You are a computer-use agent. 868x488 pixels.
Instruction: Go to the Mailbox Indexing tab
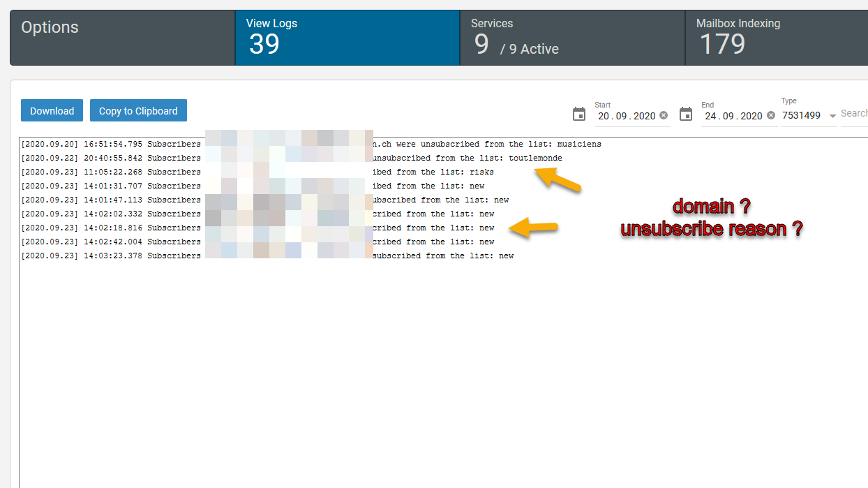point(776,38)
